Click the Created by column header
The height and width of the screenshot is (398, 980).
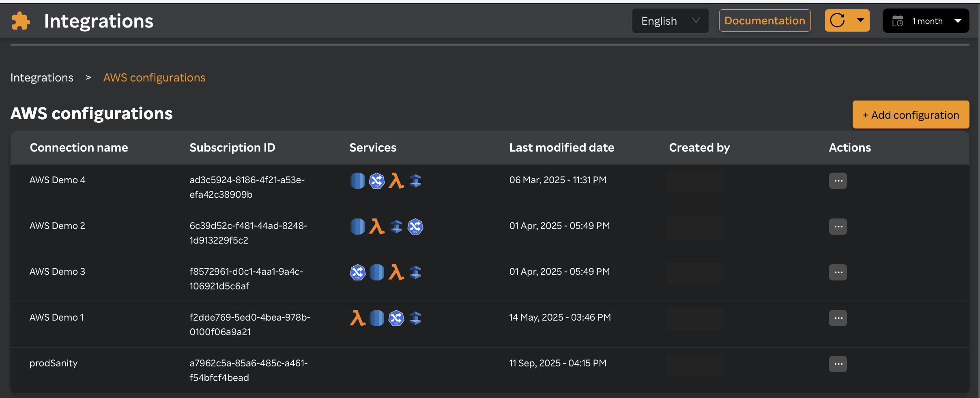[x=699, y=148]
